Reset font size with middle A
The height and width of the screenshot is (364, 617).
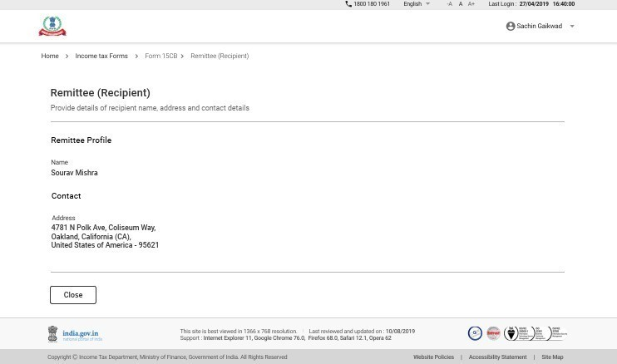[461, 4]
